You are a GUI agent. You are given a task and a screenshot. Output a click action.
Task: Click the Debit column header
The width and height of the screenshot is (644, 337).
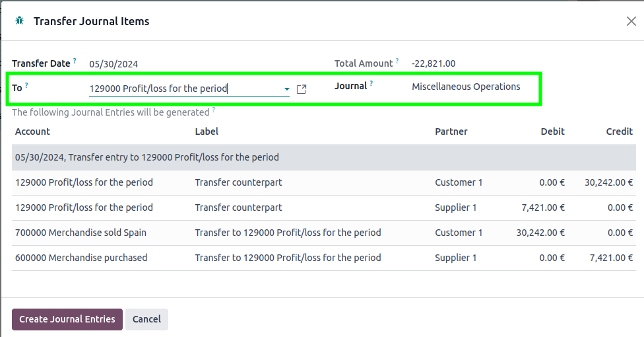click(552, 131)
